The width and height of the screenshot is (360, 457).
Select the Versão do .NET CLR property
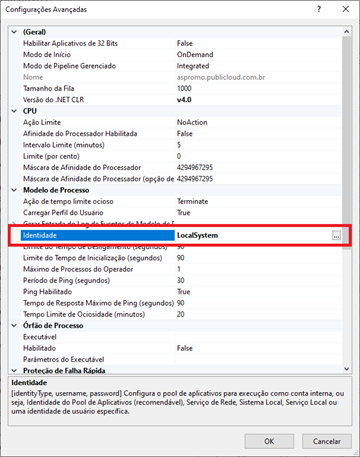click(x=53, y=100)
